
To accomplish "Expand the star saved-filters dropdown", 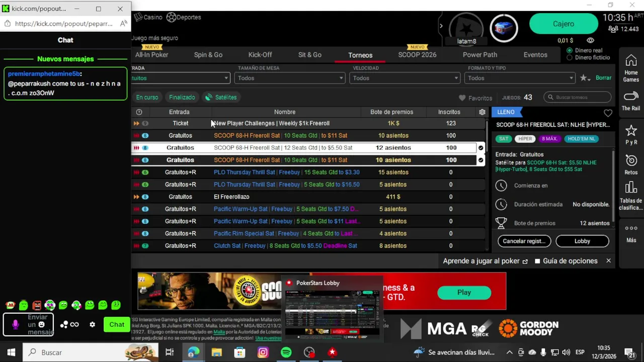I will [585, 78].
